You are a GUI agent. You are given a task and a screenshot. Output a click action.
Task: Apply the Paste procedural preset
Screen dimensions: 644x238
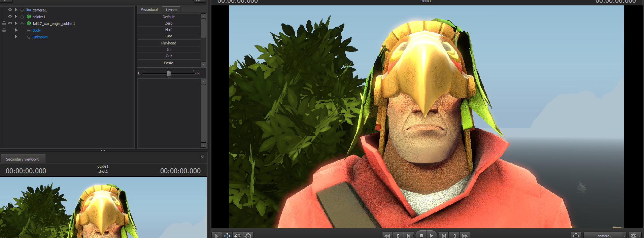click(x=169, y=63)
